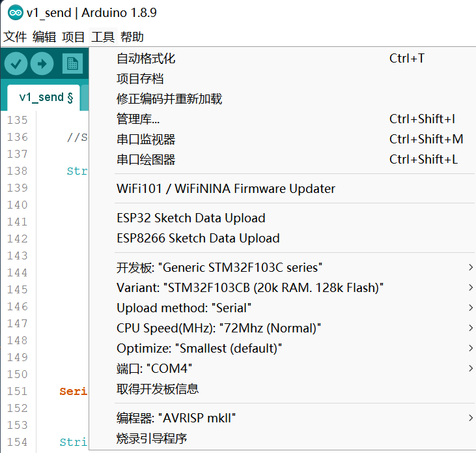Viewport: 476px width, 453px height.
Task: Click the Str code text on line 138
Action: click(77, 171)
